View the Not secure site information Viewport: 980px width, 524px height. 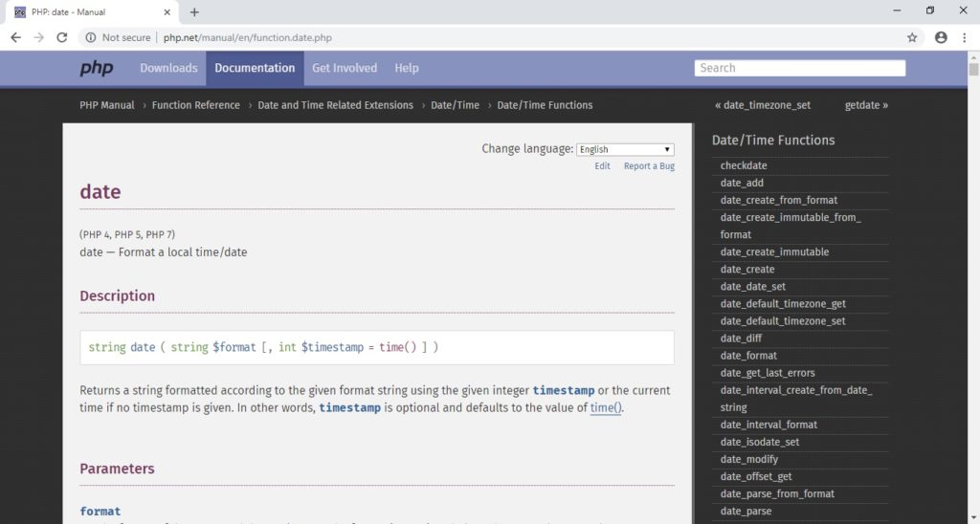(x=118, y=37)
